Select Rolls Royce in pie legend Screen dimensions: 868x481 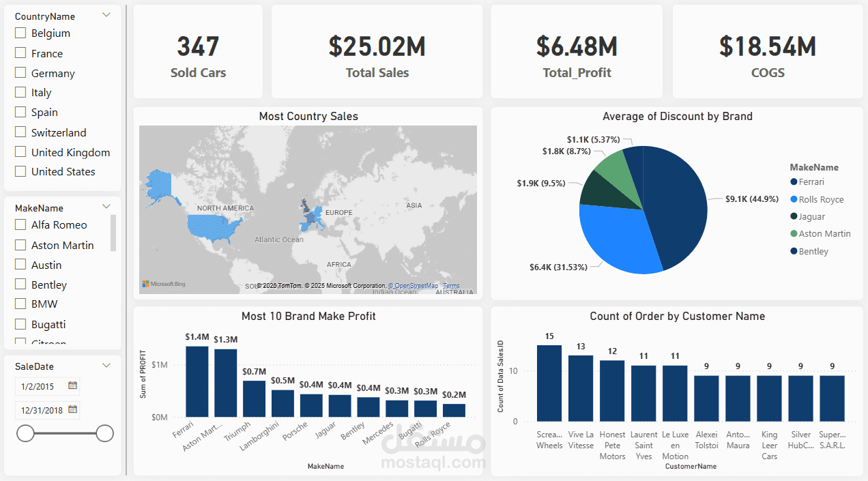[x=817, y=199]
